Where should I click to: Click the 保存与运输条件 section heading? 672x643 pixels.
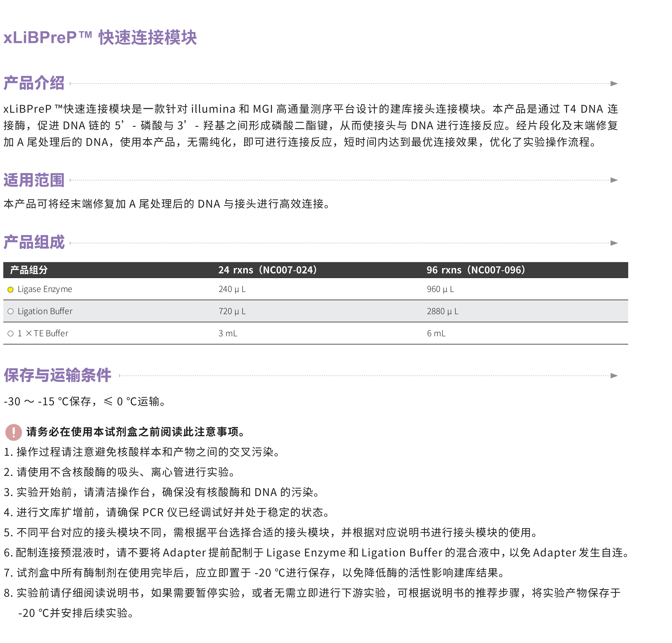point(57,375)
